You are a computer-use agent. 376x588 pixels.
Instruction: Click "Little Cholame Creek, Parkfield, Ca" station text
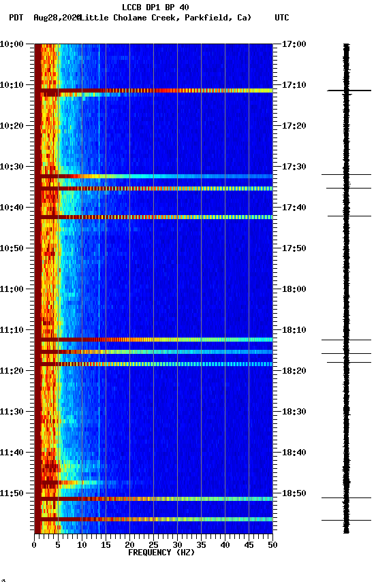tap(163, 18)
